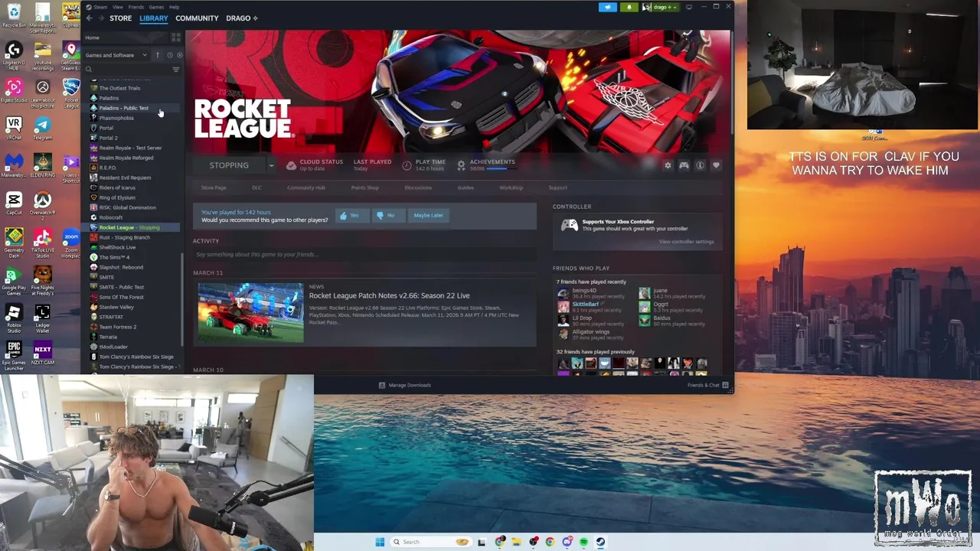The image size is (980, 551).
Task: Show game info icon
Action: point(700,165)
